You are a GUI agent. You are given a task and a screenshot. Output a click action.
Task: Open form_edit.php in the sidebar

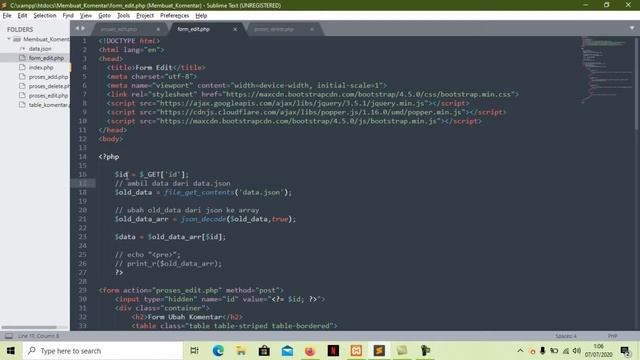coord(46,58)
